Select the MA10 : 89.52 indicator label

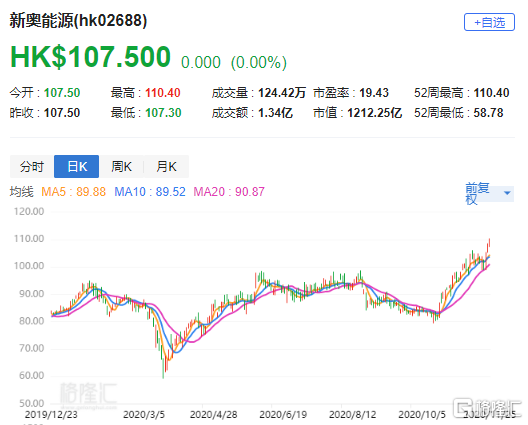point(150,192)
